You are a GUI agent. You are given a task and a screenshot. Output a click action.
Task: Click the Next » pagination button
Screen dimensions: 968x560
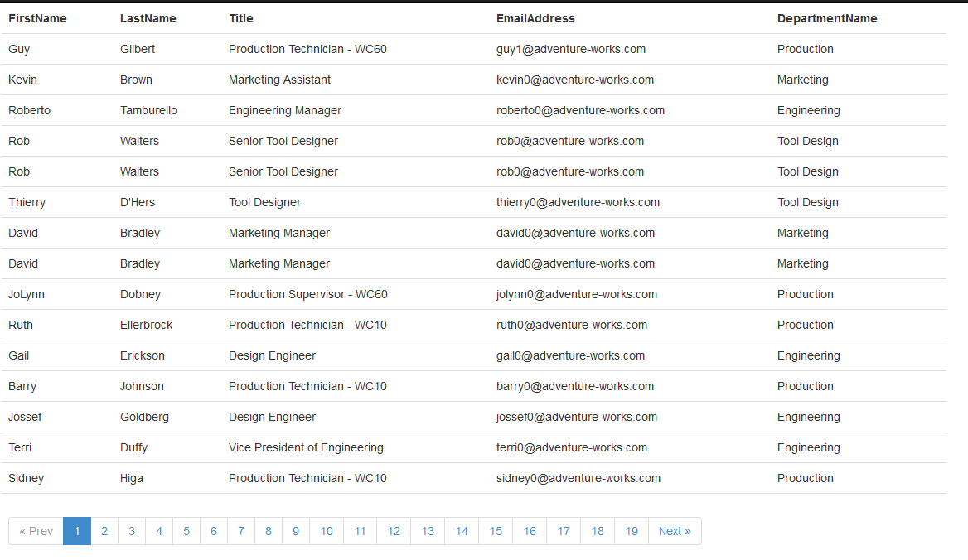[x=675, y=531]
